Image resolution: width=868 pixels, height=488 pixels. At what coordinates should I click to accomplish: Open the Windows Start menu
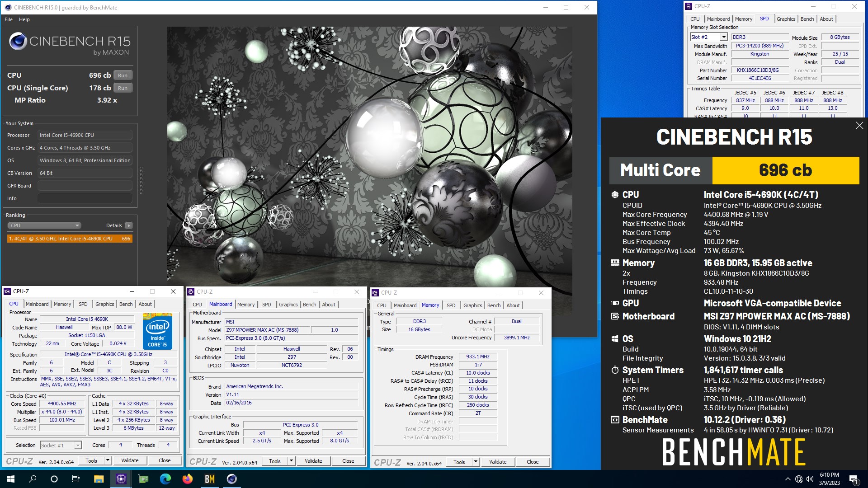[x=11, y=479]
